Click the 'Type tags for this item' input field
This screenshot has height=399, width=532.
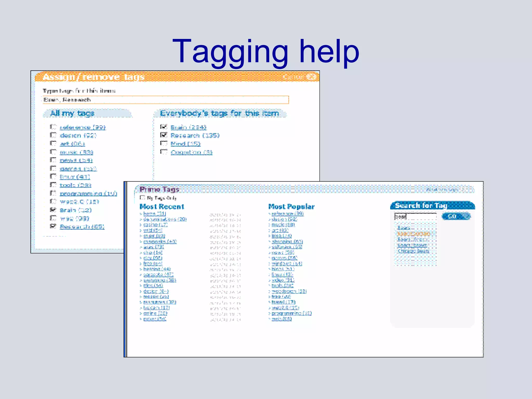click(165, 100)
